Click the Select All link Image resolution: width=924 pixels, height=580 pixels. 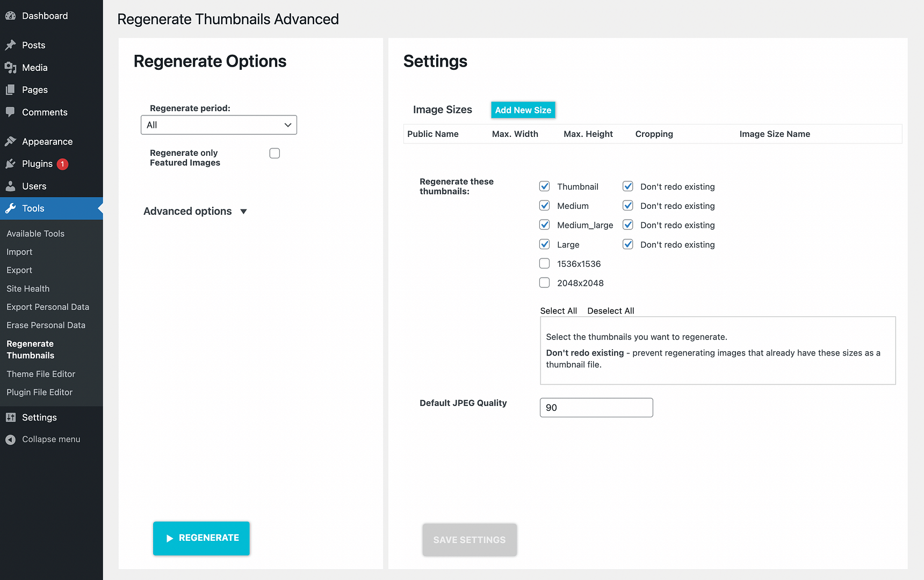(559, 311)
